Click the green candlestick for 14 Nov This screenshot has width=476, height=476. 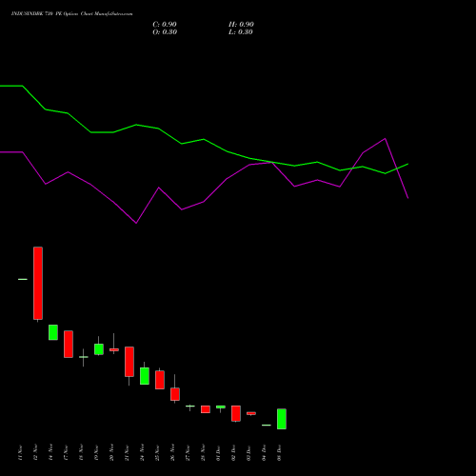tap(53, 332)
